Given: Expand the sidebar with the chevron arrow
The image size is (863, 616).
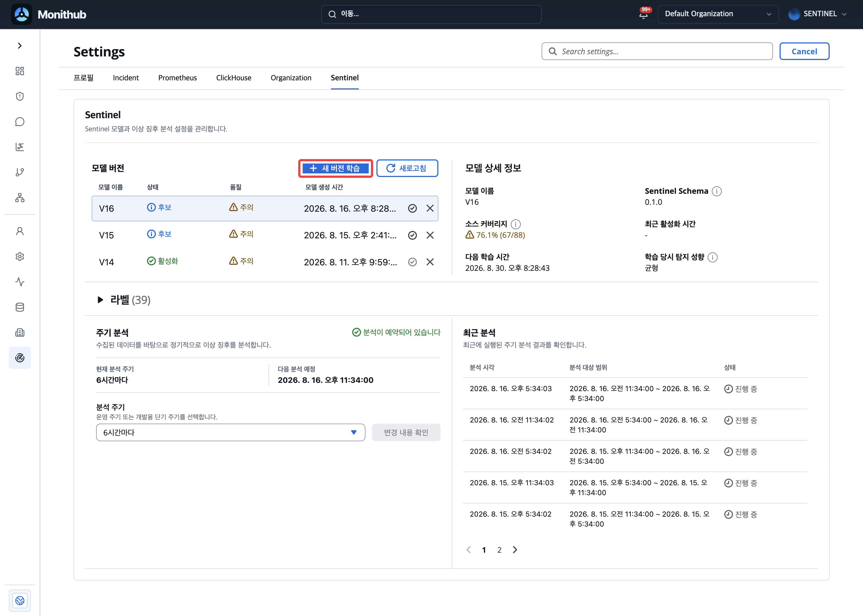Looking at the screenshot, I should point(20,46).
